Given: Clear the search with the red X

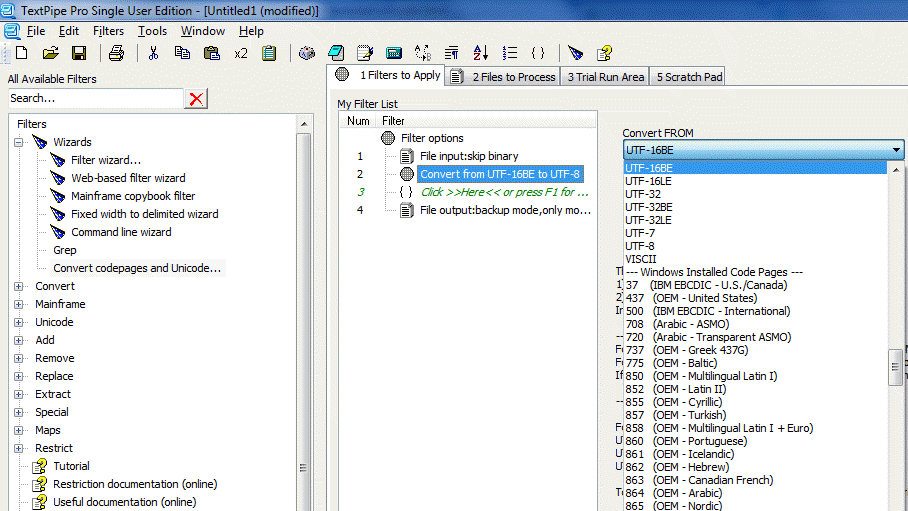Looking at the screenshot, I should (x=197, y=98).
